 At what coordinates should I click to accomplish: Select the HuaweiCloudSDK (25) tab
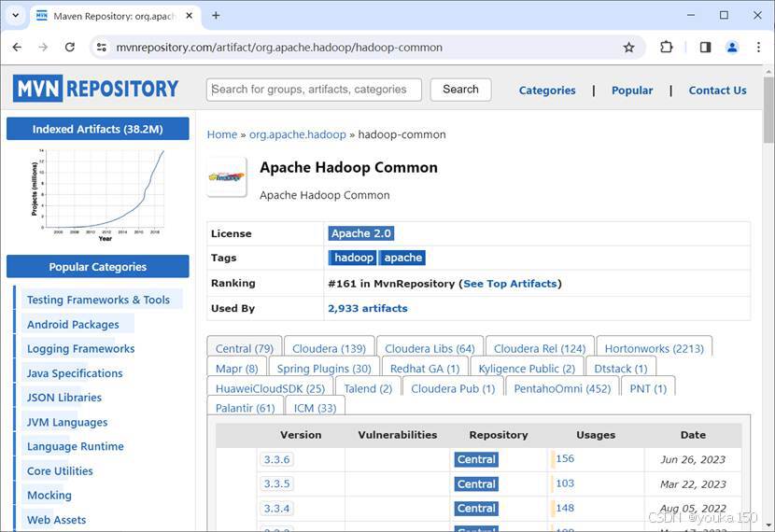coord(270,389)
